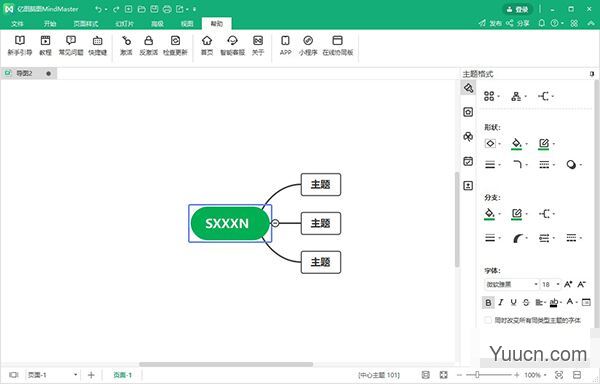Image resolution: width=600 pixels, height=384 pixels.
Task: Show the 快捷键 shortcut keys
Action: pos(98,46)
